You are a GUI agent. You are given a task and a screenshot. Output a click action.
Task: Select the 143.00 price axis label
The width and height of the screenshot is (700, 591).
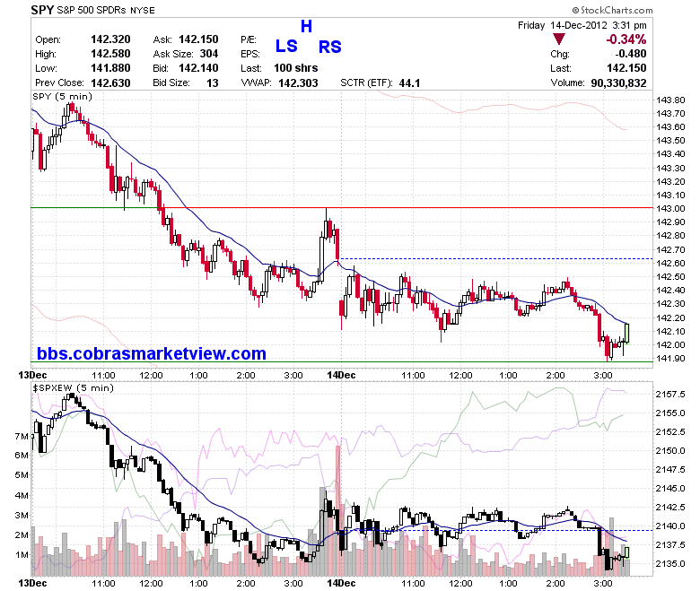click(670, 209)
